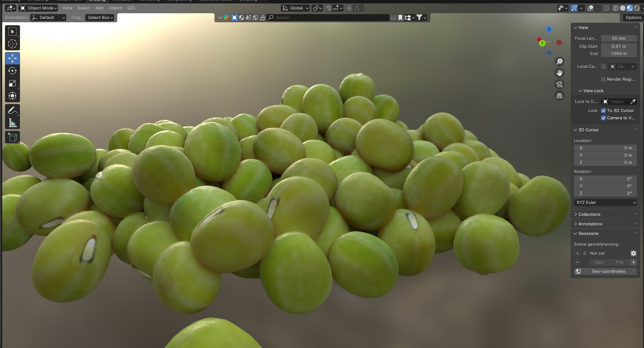Open the GIS menu

click(x=131, y=8)
